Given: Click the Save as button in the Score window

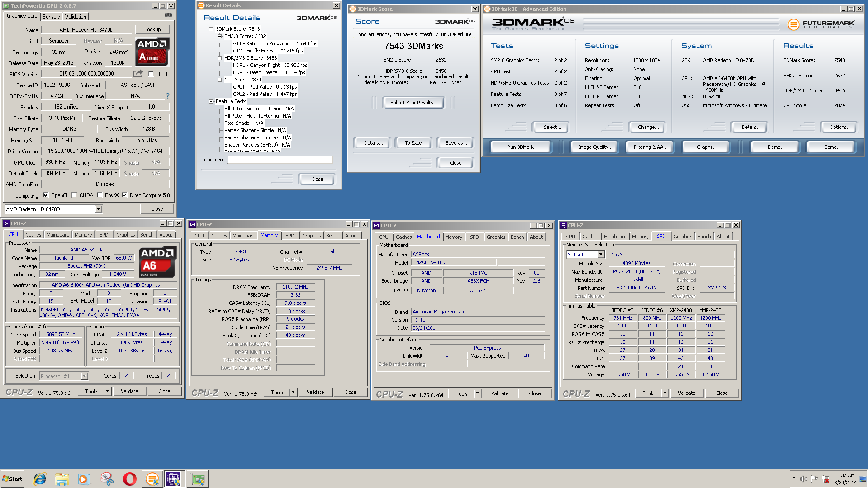Looking at the screenshot, I should pos(456,143).
